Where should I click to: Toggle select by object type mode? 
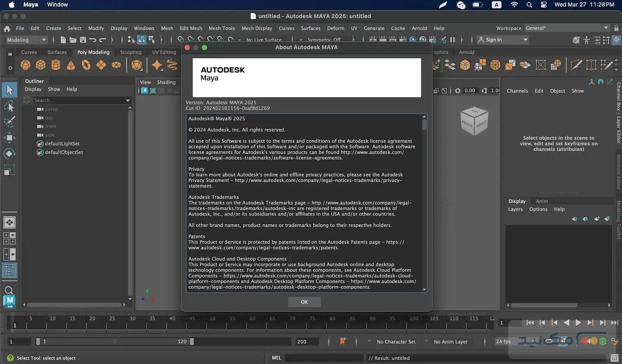pos(142,40)
